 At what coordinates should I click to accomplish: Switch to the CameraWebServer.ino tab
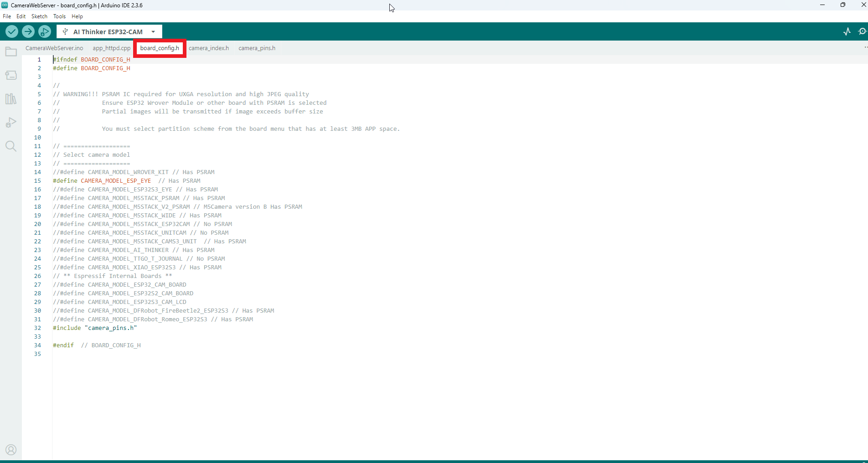coord(54,48)
